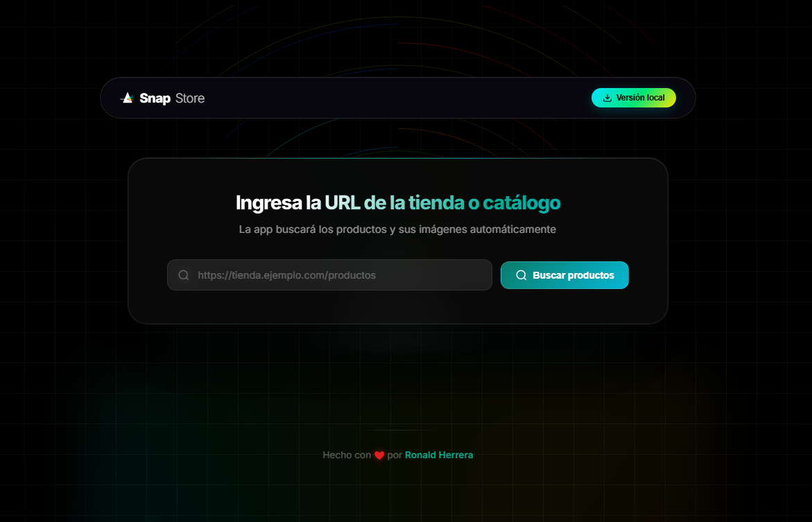
Task: Open the Ronald Herrera link
Action: coord(439,455)
